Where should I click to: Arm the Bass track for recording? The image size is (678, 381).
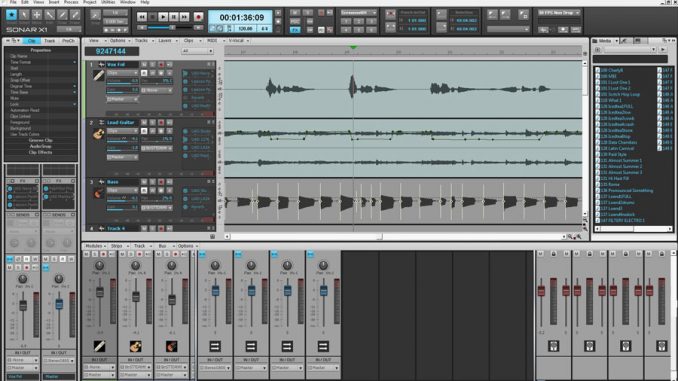[161, 182]
